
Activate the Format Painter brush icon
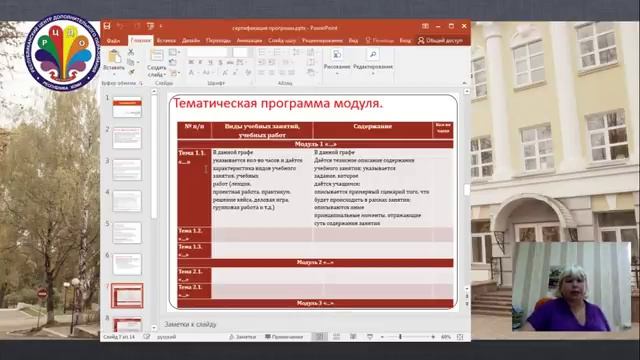click(131, 72)
